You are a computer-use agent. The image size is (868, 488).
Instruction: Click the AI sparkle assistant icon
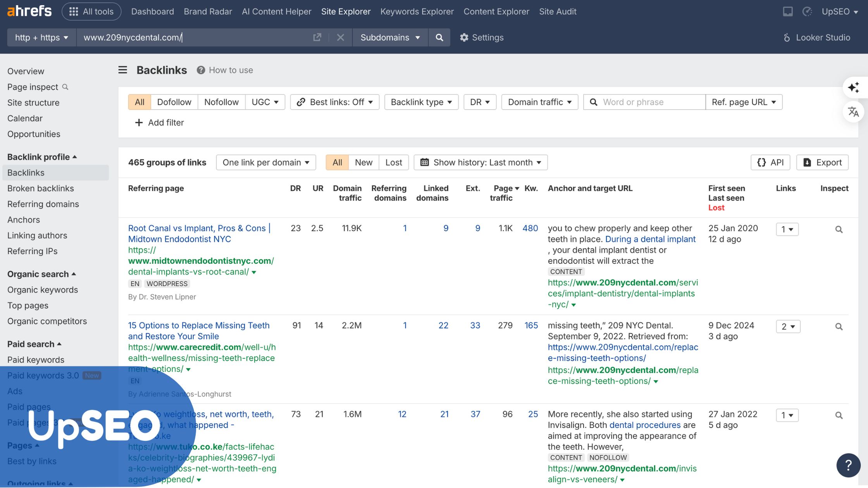(854, 88)
